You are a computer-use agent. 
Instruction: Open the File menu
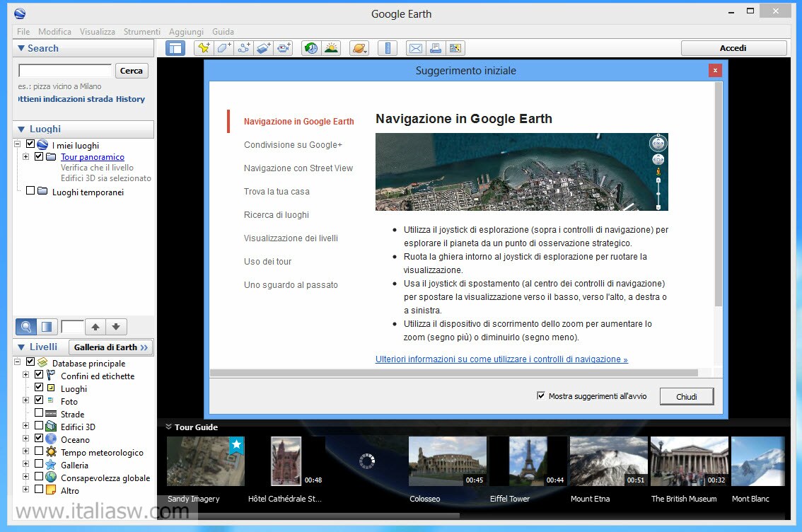(x=23, y=32)
